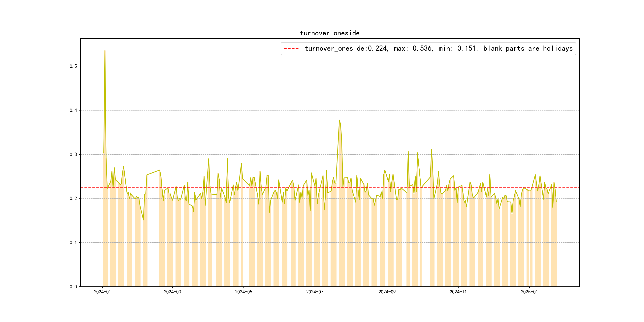This screenshot has width=644, height=322.
Task: Click the 0.5 y-axis tick label
Action: pyautogui.click(x=73, y=66)
